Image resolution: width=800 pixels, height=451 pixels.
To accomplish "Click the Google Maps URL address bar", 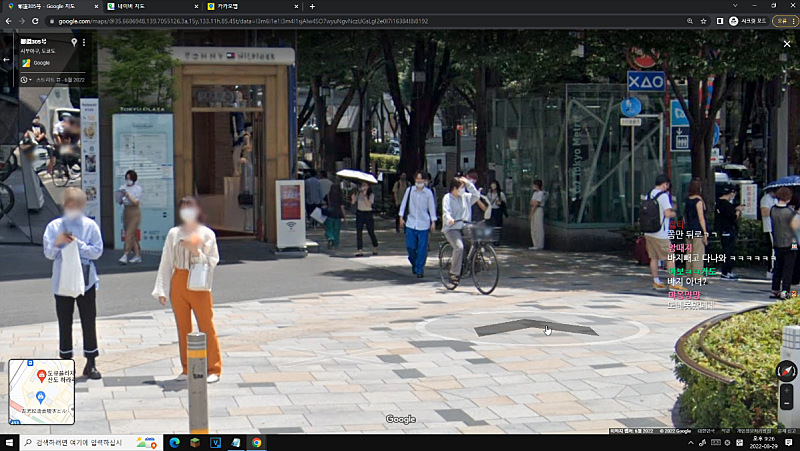I will coord(350,20).
